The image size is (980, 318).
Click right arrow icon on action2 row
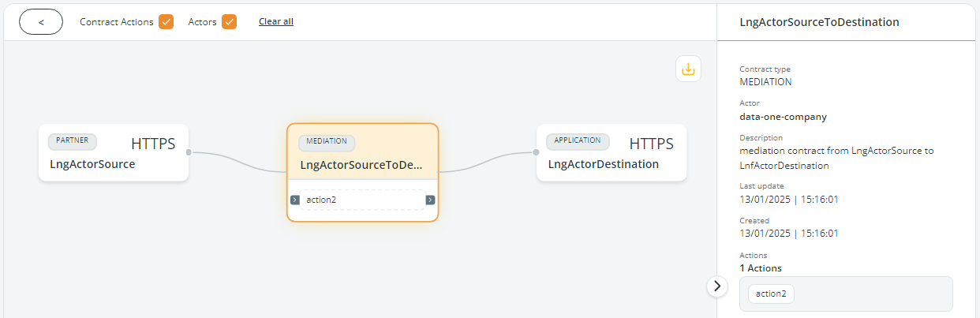pos(430,200)
